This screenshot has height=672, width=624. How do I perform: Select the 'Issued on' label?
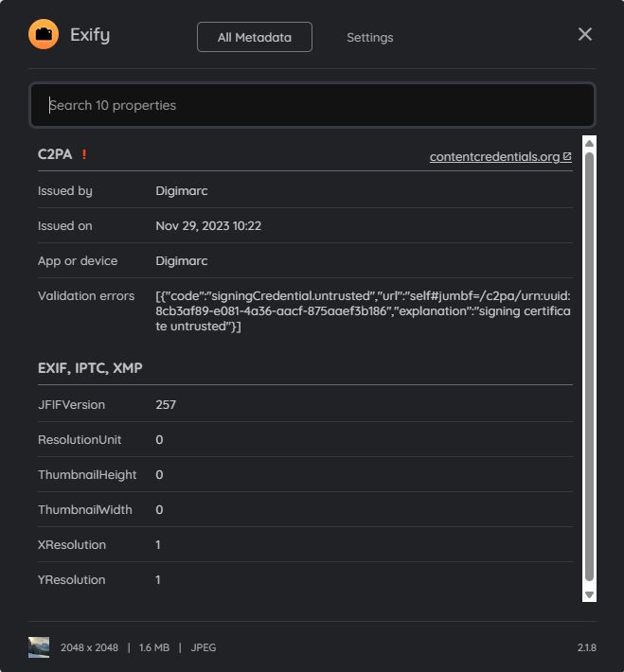[64, 226]
